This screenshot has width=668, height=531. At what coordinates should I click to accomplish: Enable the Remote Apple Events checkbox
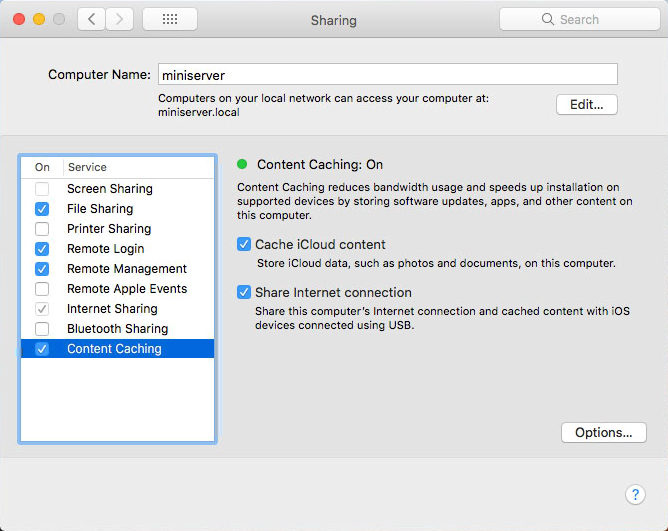pos(42,289)
